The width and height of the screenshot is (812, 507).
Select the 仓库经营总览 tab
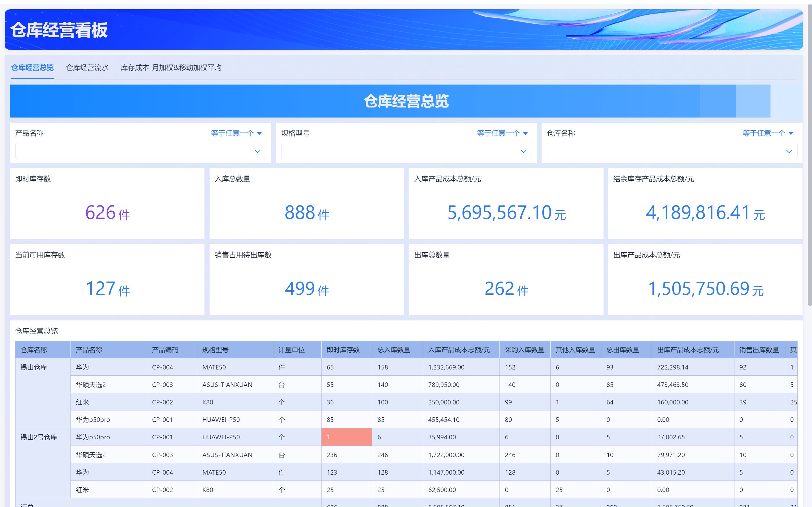coord(32,67)
